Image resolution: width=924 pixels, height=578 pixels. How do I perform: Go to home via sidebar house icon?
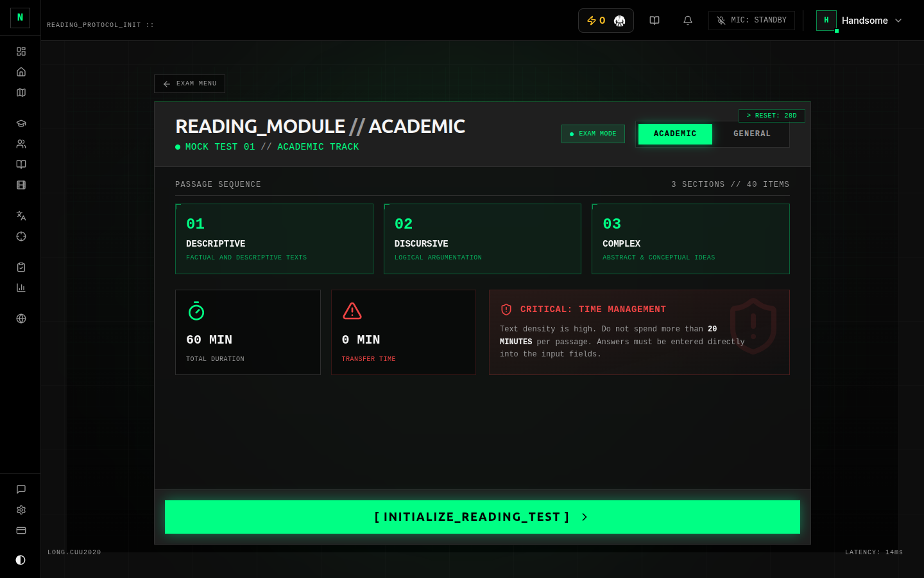click(x=21, y=72)
